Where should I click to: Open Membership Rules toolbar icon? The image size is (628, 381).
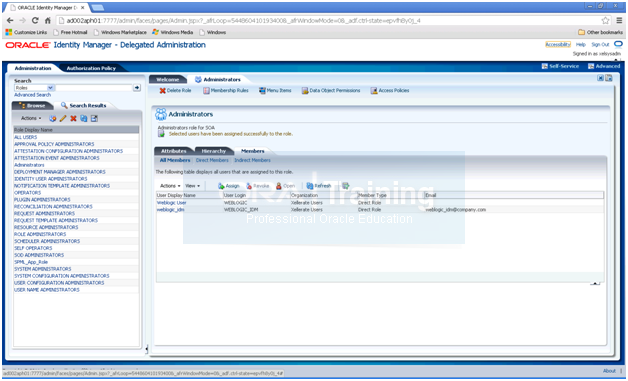206,91
